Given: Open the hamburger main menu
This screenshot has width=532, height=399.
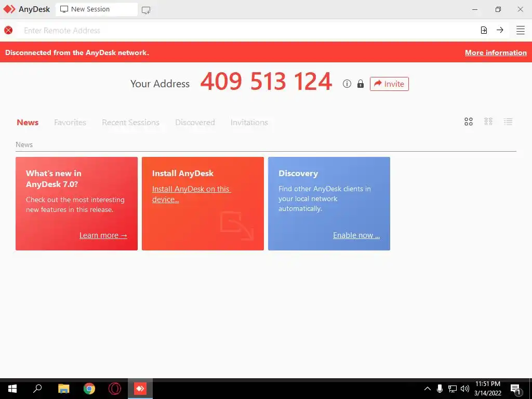Looking at the screenshot, I should coord(521,30).
